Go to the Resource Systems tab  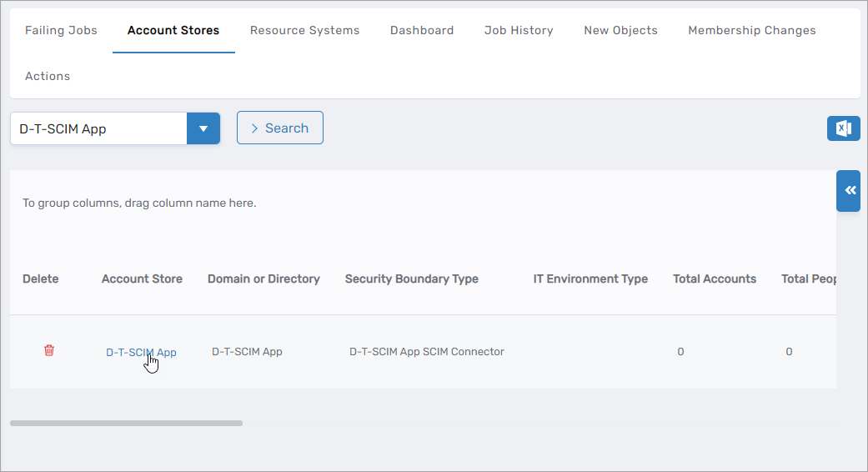[304, 31]
